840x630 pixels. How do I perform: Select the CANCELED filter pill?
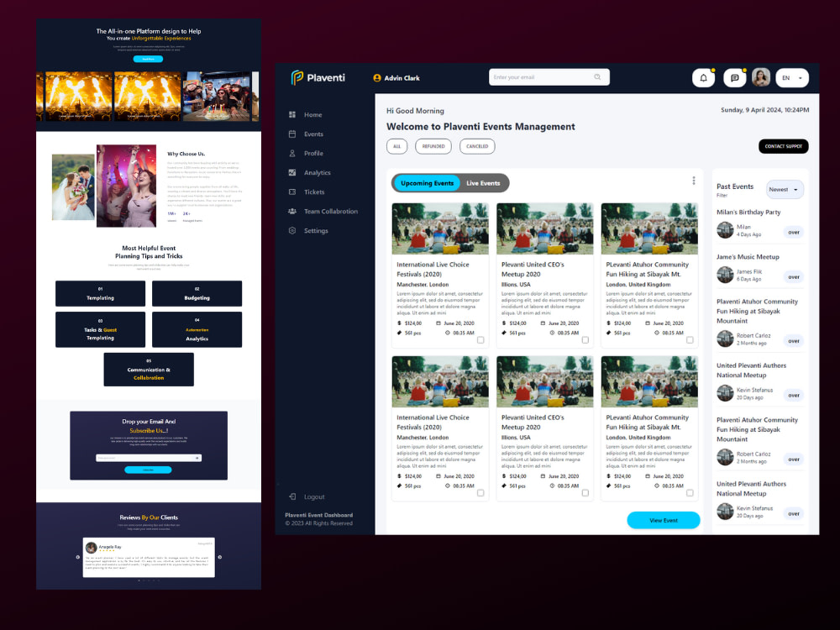tap(477, 146)
